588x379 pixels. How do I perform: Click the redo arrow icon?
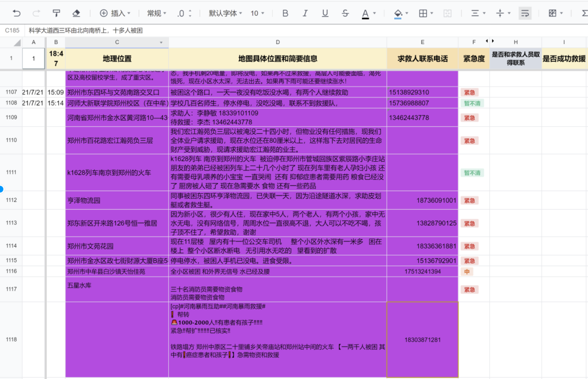pos(36,14)
